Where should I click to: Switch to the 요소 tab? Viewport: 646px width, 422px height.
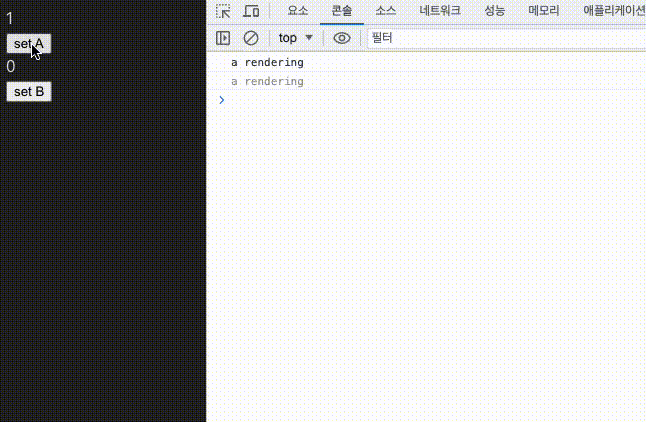pyautogui.click(x=297, y=11)
